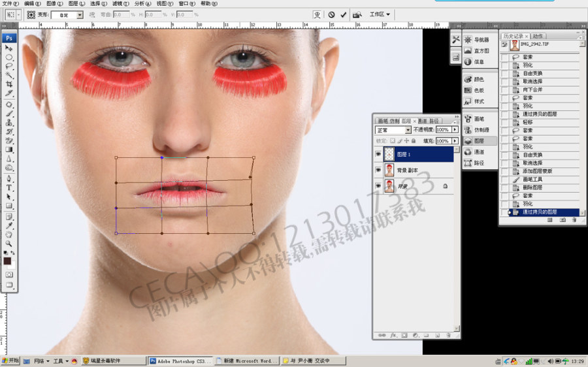Open the Windows 开始 Start button
This screenshot has width=588, height=367.
[10, 360]
